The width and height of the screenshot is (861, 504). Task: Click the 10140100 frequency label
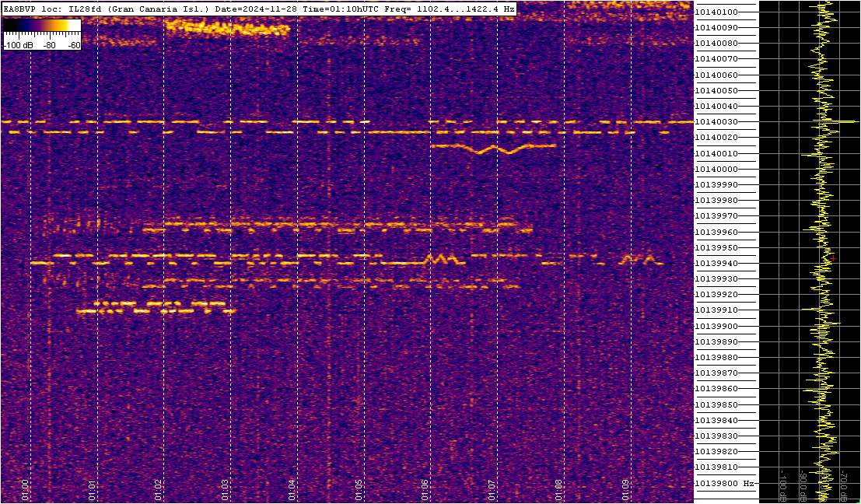click(x=716, y=12)
